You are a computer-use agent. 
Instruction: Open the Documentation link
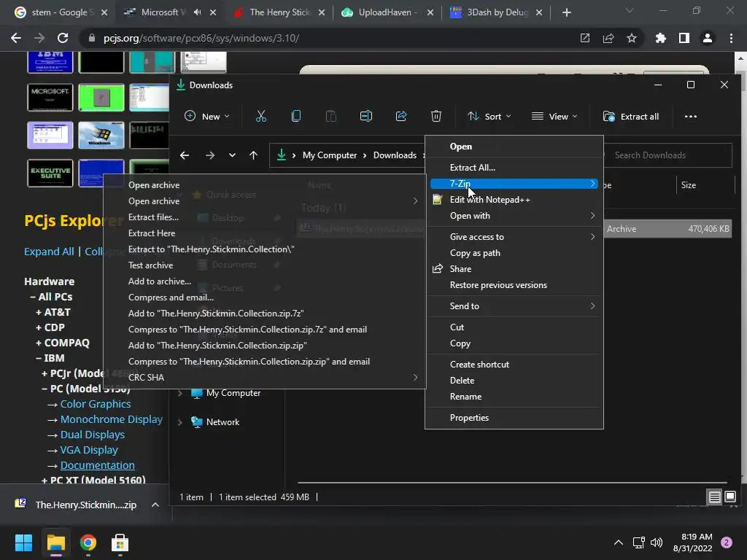click(98, 465)
